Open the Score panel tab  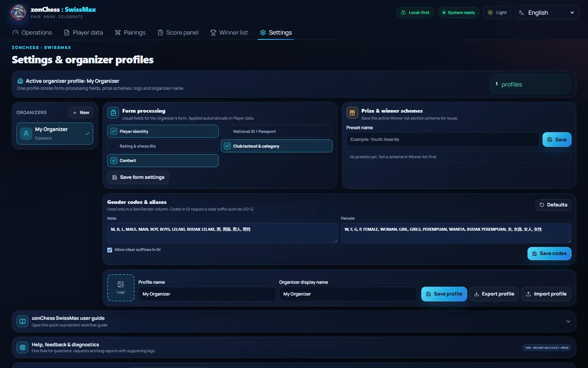178,33
